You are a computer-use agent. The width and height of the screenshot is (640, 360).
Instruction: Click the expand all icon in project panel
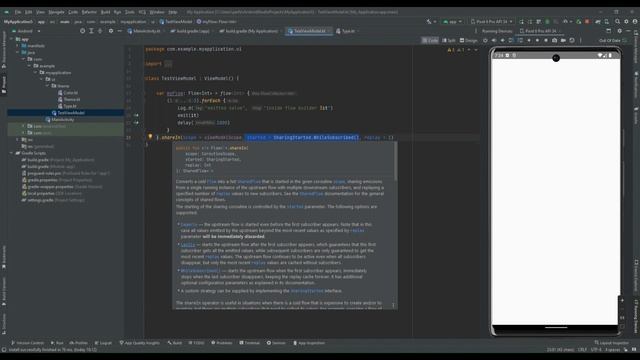(x=91, y=31)
